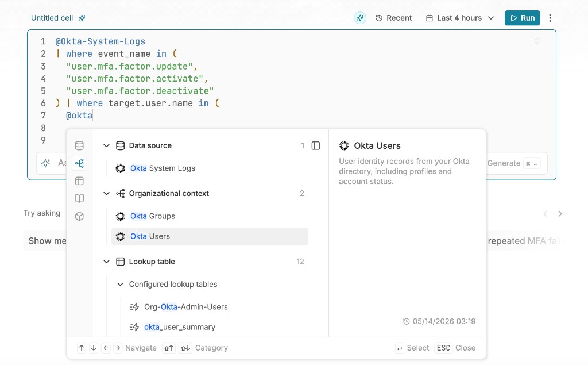This screenshot has width=588, height=365.
Task: Collapse Configured lookup tables group
Action: pyautogui.click(x=120, y=285)
